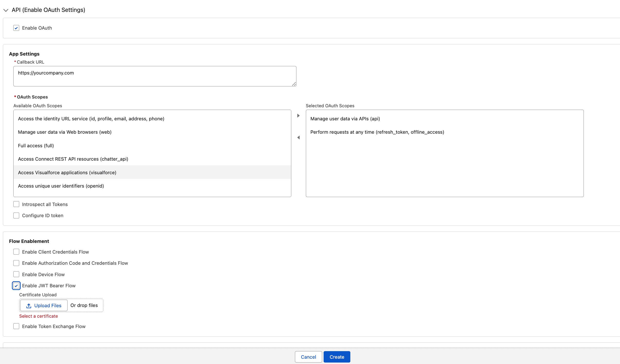The height and width of the screenshot is (364, 620).
Task: Disable the JWT Bearer Flow
Action: (16, 286)
